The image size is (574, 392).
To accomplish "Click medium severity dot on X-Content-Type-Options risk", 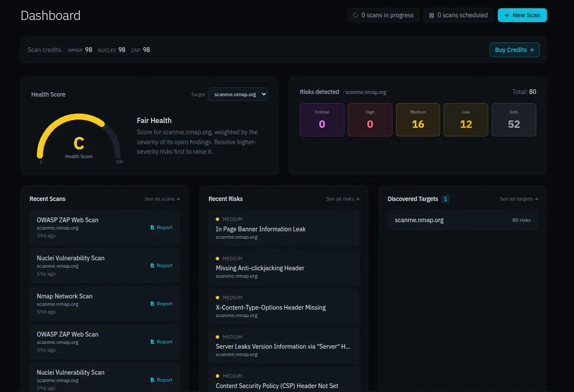I will point(217,298).
